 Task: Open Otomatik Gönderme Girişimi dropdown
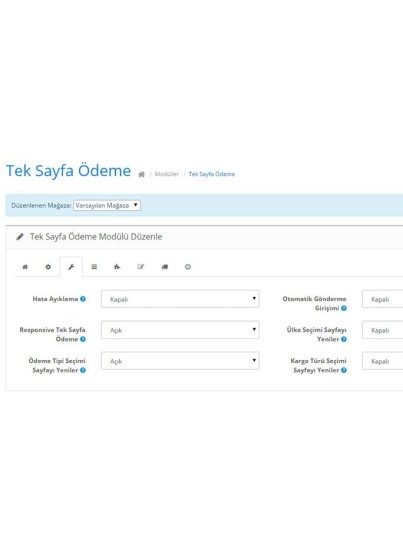point(383,299)
